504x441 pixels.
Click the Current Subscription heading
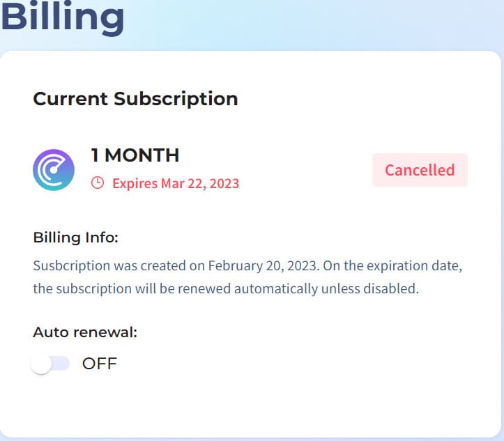(x=135, y=99)
